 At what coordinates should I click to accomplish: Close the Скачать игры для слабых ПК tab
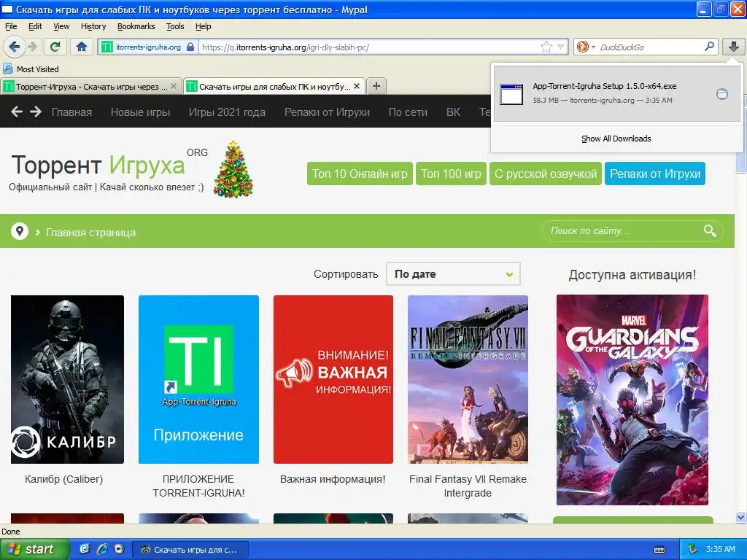[x=357, y=86]
